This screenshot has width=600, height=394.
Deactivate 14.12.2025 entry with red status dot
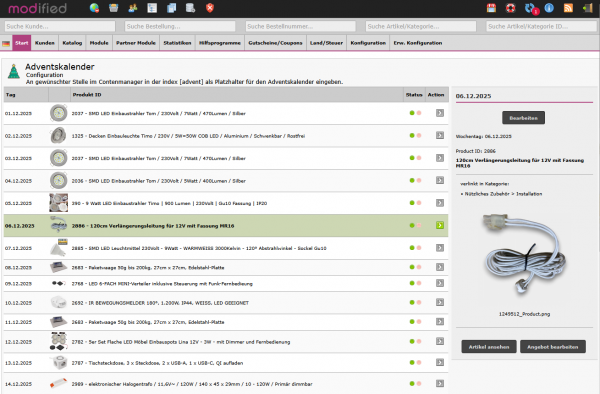419,383
